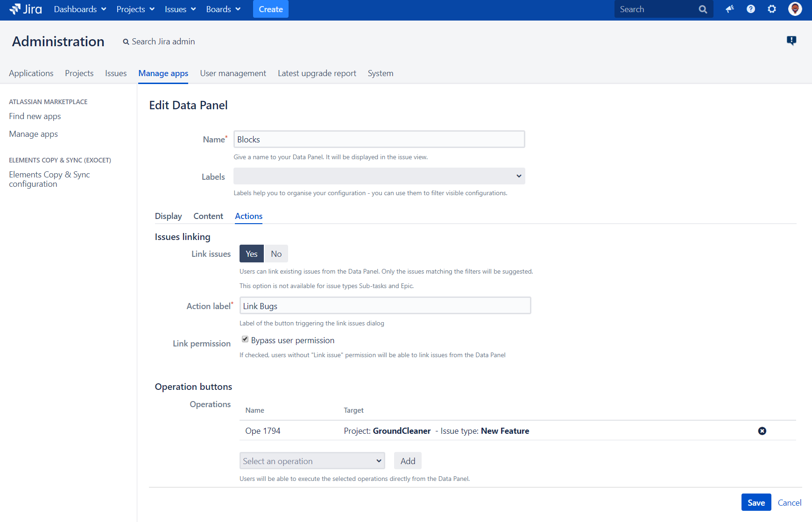Open the Labels dropdown
Screen dimensions: 812x522
point(379,176)
